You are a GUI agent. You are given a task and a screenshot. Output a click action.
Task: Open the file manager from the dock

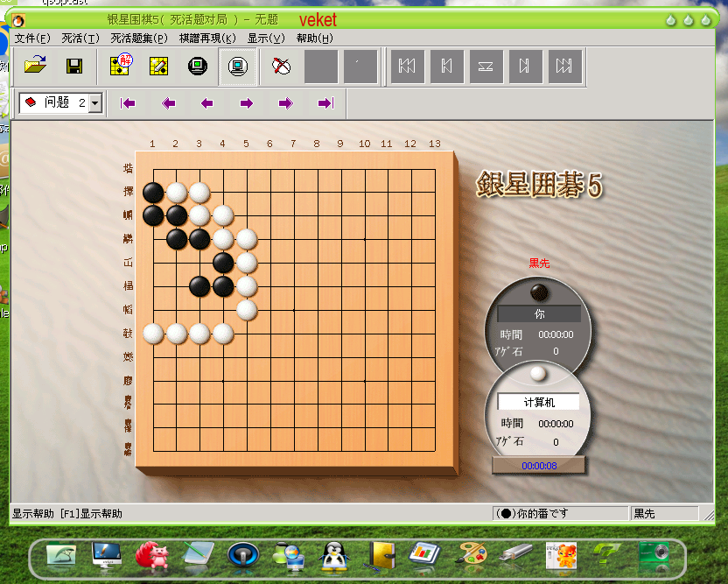[x=61, y=554]
